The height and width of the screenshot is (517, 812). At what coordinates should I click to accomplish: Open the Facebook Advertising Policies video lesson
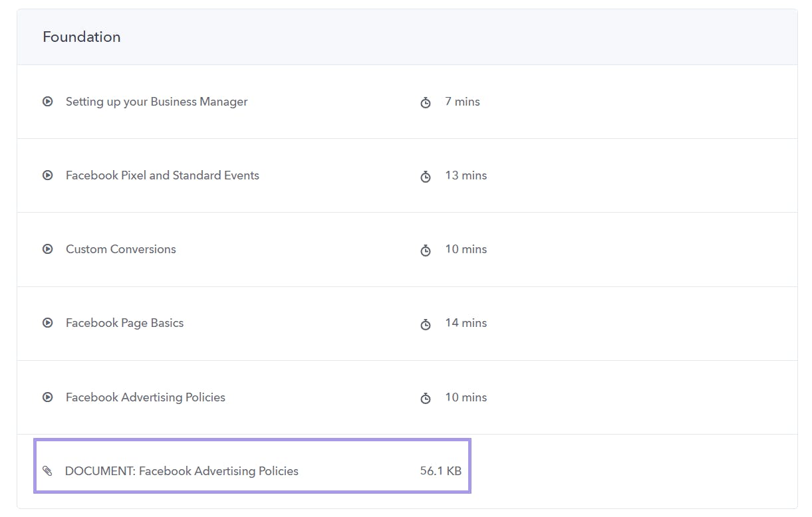tap(146, 397)
